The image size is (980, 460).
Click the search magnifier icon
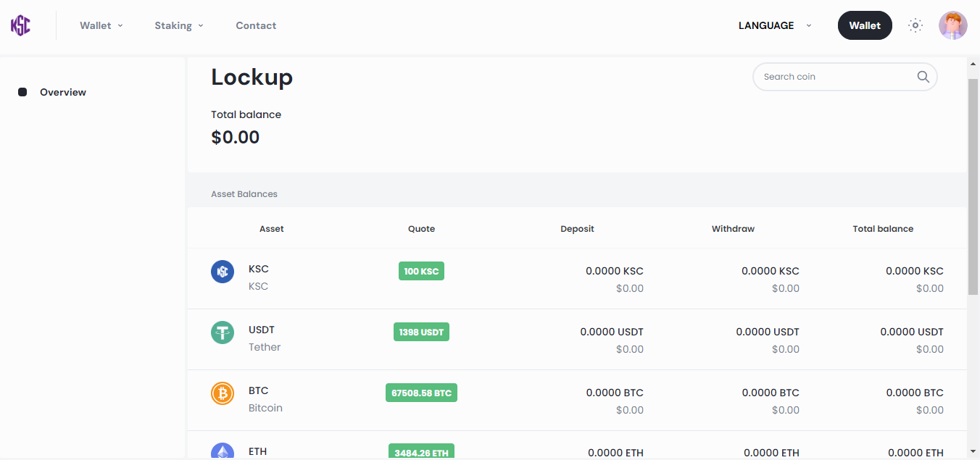923,77
